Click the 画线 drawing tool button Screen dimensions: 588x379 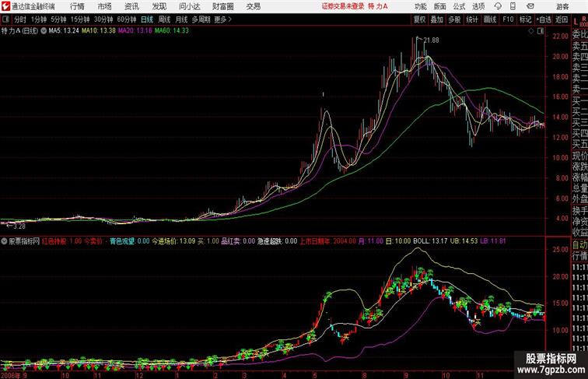[x=490, y=19]
